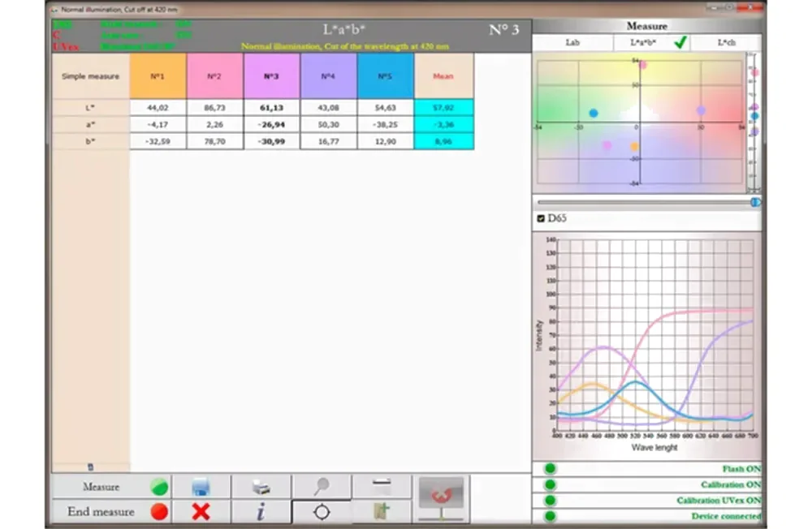Click the crosshair target icon
Screen dimensions: 812x529
pyautogui.click(x=322, y=512)
